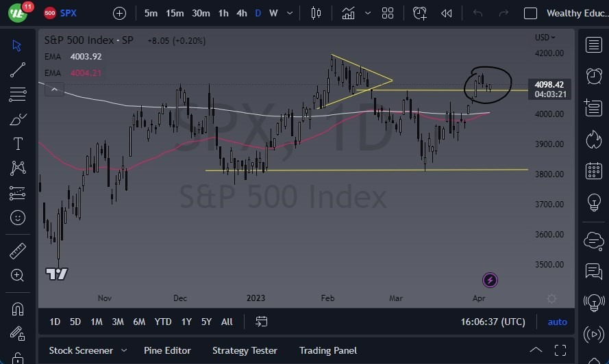Switch to the 4h timeframe
This screenshot has width=609, height=364.
tap(242, 14)
